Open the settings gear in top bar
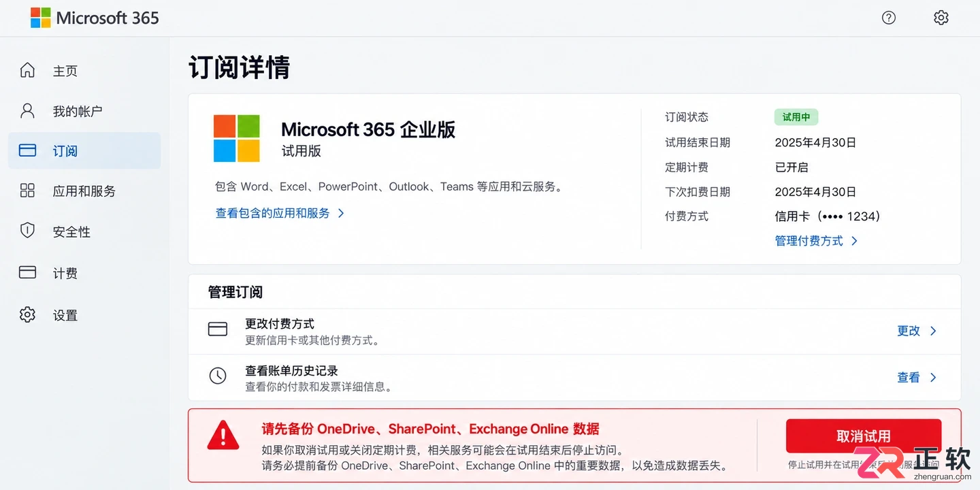The height and width of the screenshot is (490, 980). 941,18
